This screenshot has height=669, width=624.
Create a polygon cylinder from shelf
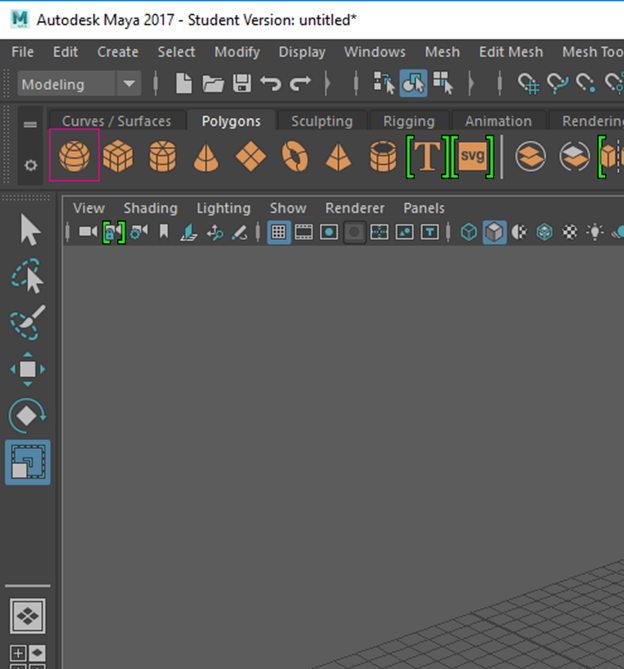(x=163, y=156)
